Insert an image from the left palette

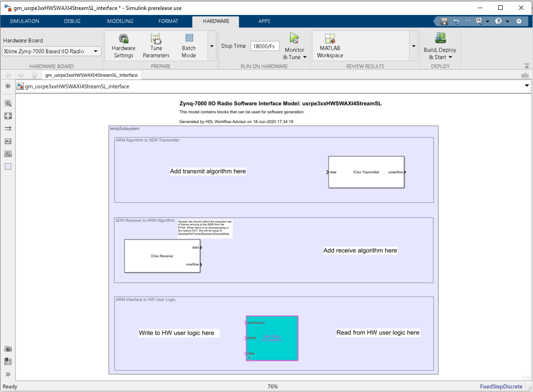pos(8,154)
